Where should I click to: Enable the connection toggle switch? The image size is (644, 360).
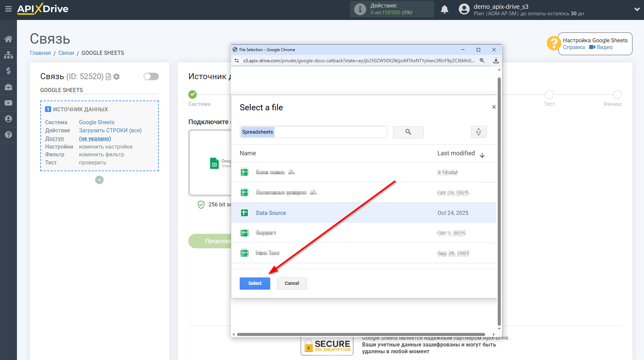click(x=151, y=76)
